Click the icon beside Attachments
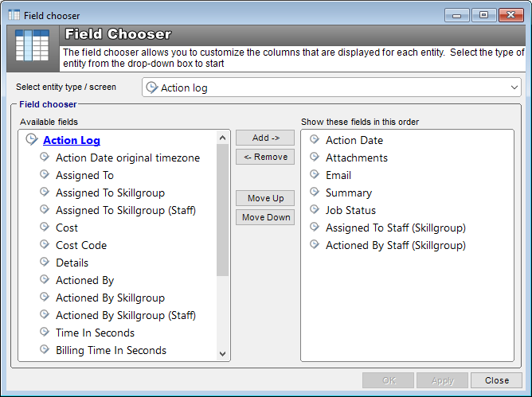This screenshot has width=532, height=397. pyautogui.click(x=315, y=157)
